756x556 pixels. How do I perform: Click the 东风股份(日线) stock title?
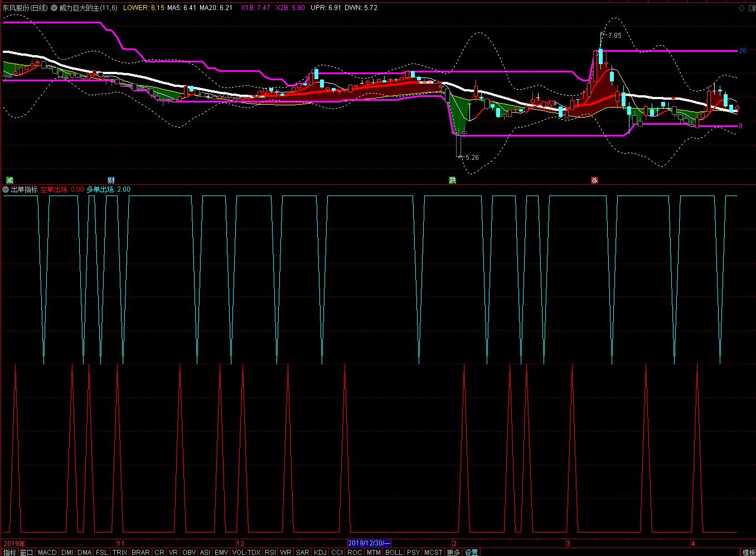pyautogui.click(x=25, y=8)
